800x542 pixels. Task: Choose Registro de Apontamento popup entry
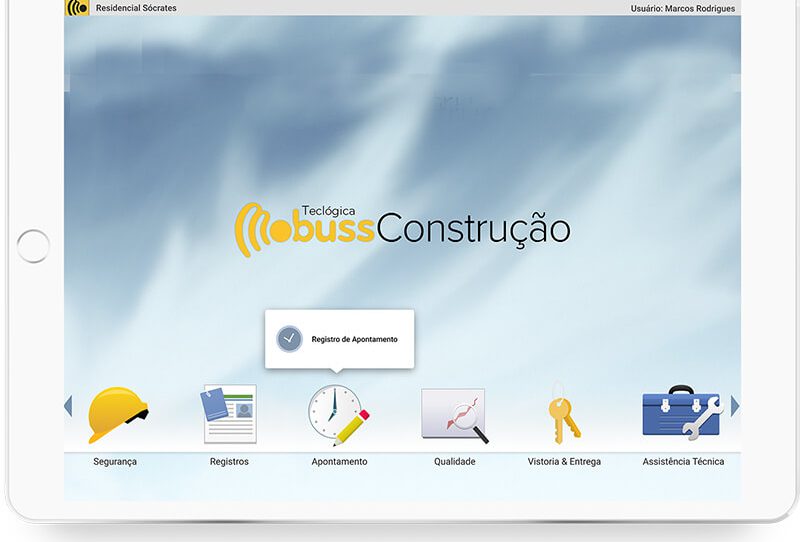[x=339, y=339]
